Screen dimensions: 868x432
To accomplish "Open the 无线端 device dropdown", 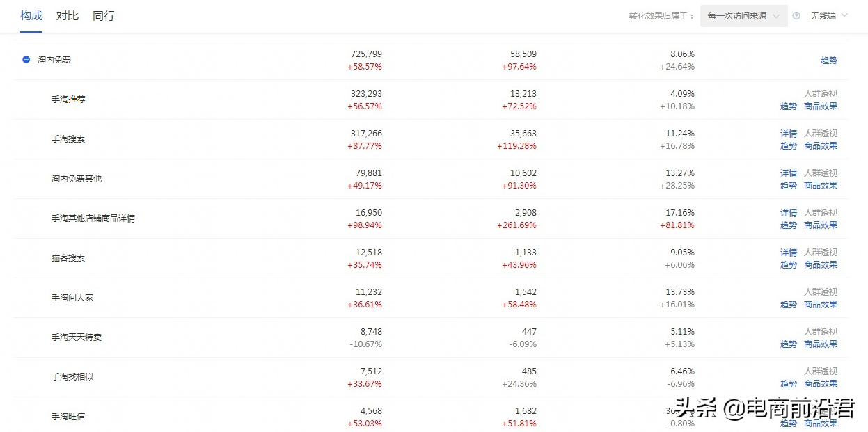I will tap(828, 15).
